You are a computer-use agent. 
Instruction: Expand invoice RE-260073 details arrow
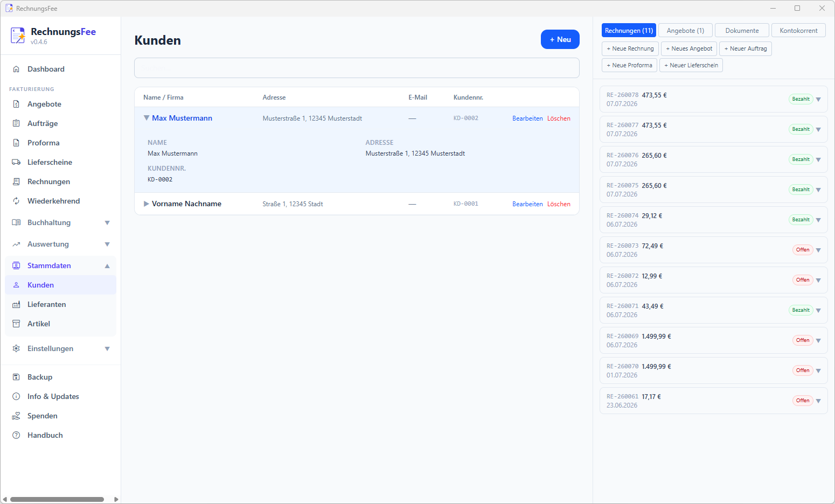pos(818,250)
